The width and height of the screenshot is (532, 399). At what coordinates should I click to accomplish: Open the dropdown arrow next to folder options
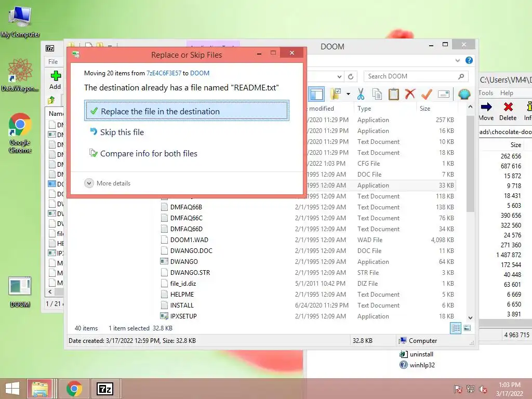(x=348, y=94)
